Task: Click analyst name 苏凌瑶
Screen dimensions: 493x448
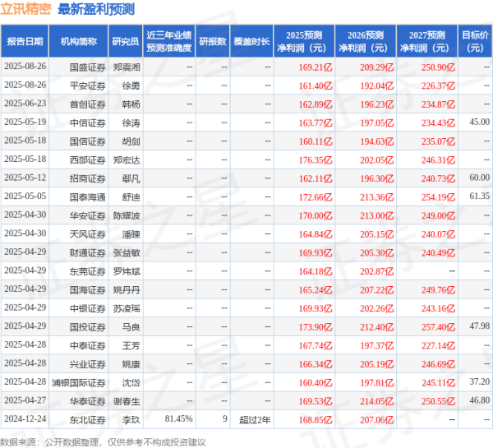Action: [x=127, y=308]
